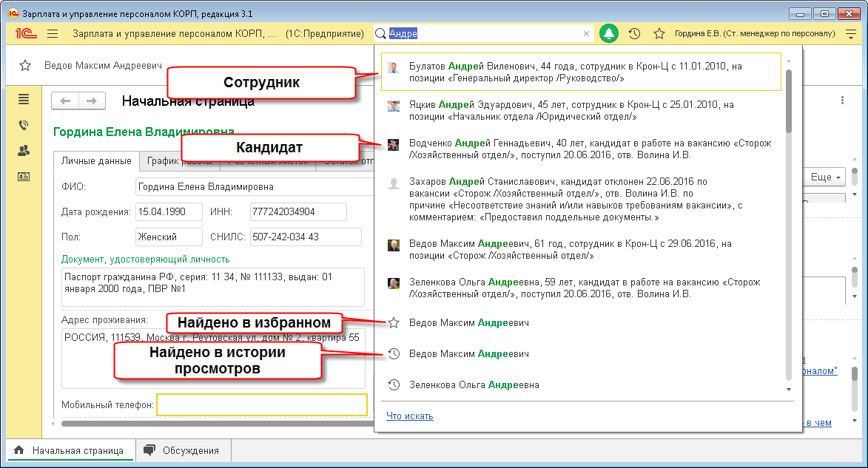
Task: Click Ведов Максим employee avatar photo
Action: pos(394,245)
